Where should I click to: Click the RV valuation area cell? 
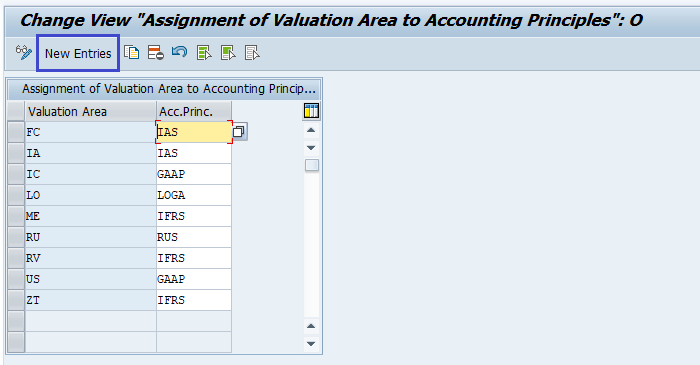[91, 258]
